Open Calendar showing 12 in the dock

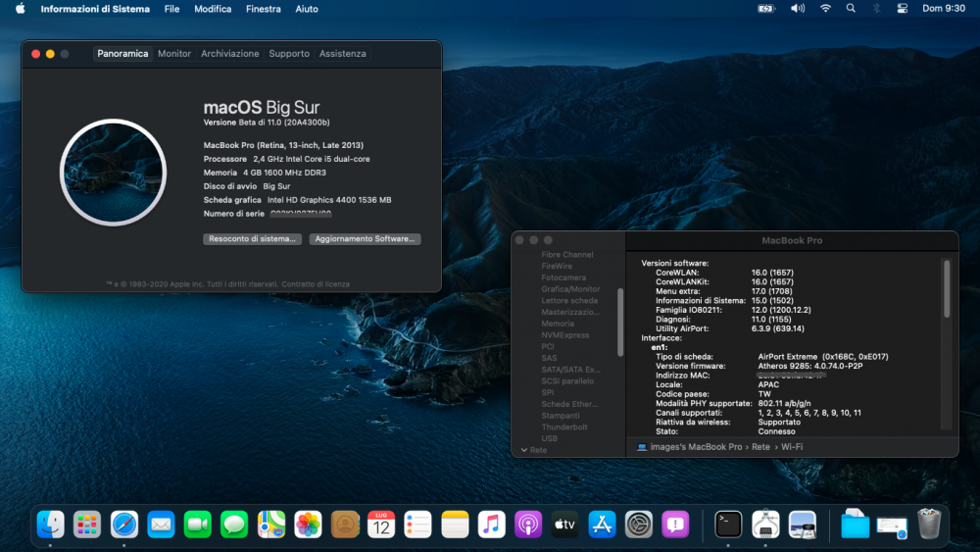pyautogui.click(x=381, y=524)
